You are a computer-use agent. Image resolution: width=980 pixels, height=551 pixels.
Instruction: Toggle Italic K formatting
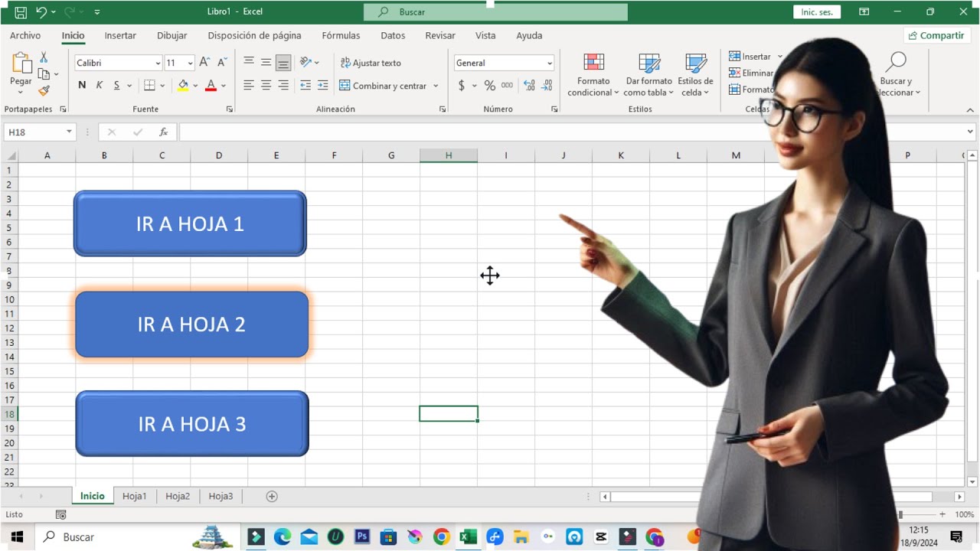pos(99,86)
